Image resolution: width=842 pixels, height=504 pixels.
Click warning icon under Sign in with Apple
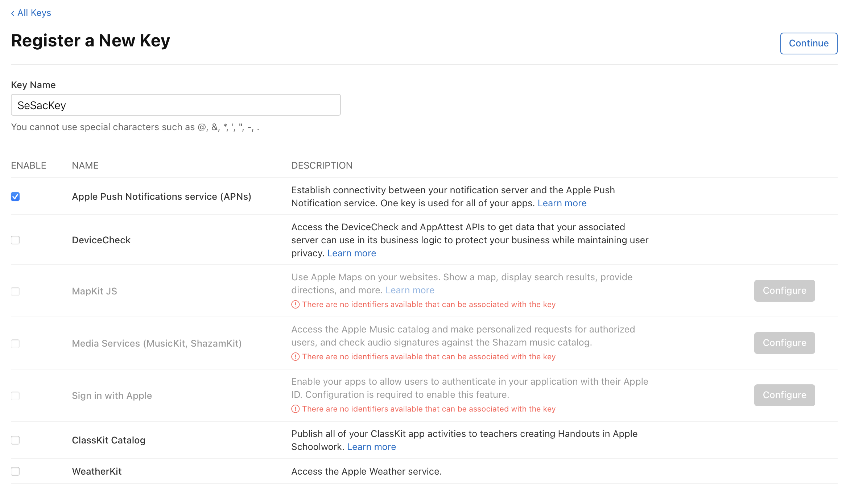296,409
